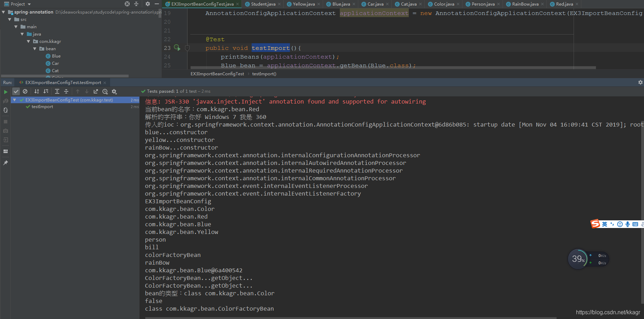This screenshot has width=644, height=319.
Task: Switch to Red.java tab
Action: pos(565,4)
